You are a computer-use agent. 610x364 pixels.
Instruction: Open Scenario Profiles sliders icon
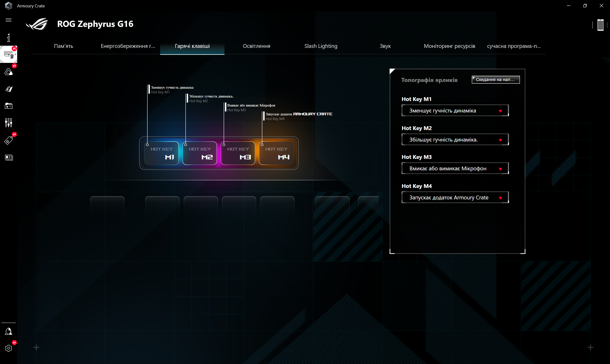[9, 123]
